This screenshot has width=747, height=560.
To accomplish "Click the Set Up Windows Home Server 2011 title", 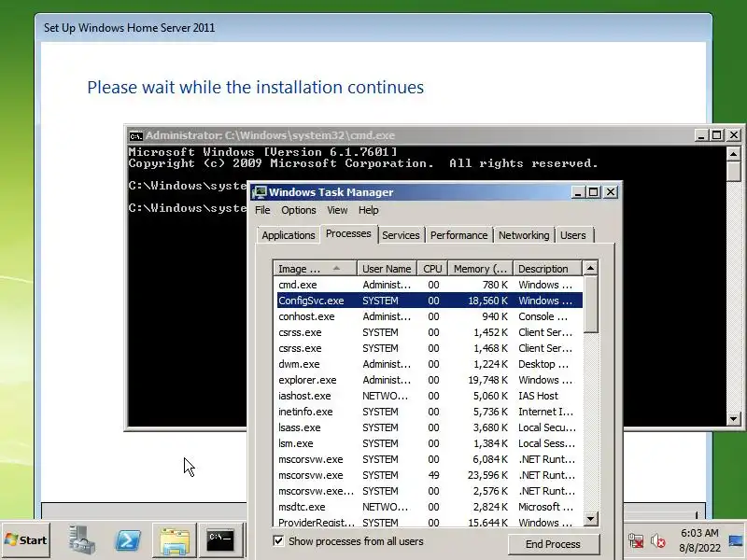I will coord(129,28).
